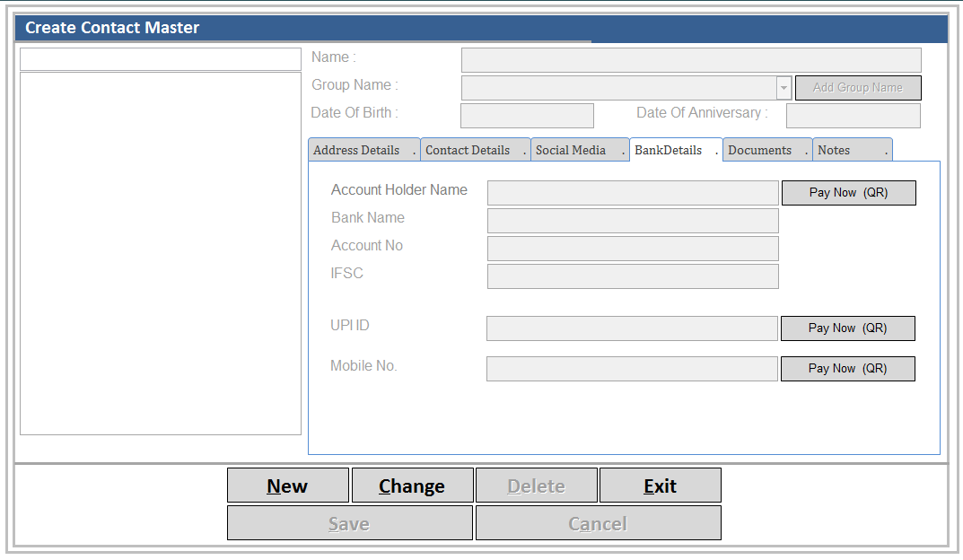
Task: Click the contact search box above the list
Action: (x=160, y=59)
